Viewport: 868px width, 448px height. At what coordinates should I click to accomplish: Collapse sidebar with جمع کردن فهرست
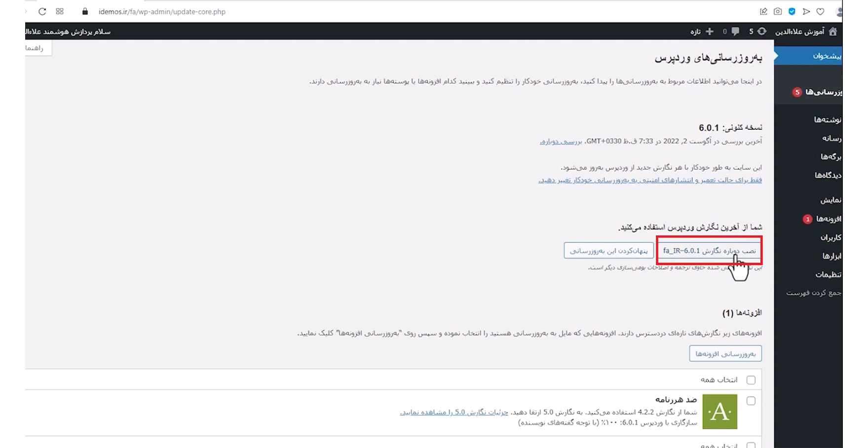[813, 293]
